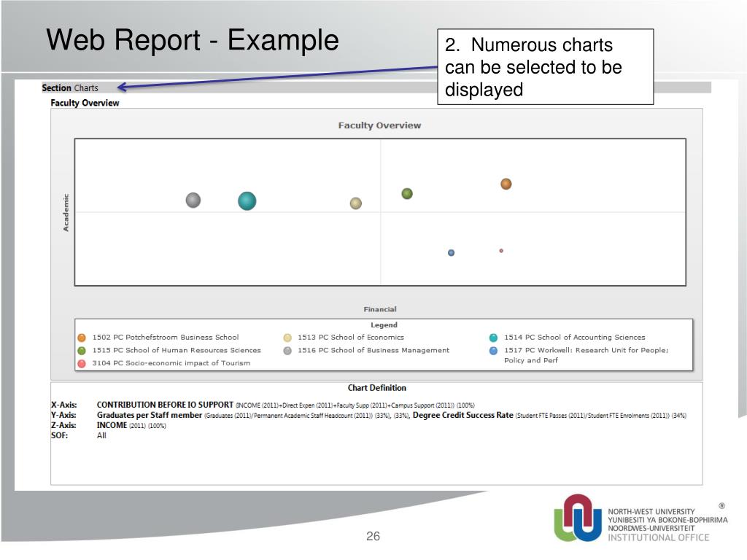Open the Section Charts header
This screenshot has height=560, width=747.
[x=70, y=88]
